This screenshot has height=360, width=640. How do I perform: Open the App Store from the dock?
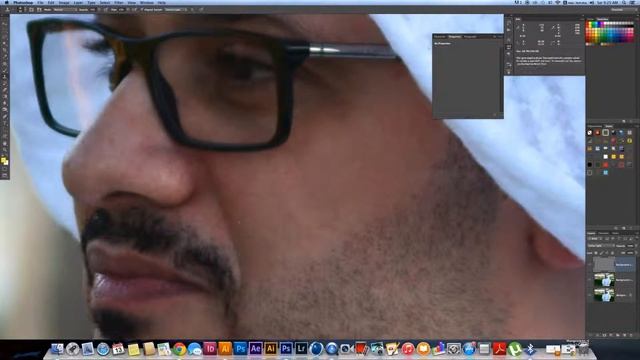[x=469, y=349]
